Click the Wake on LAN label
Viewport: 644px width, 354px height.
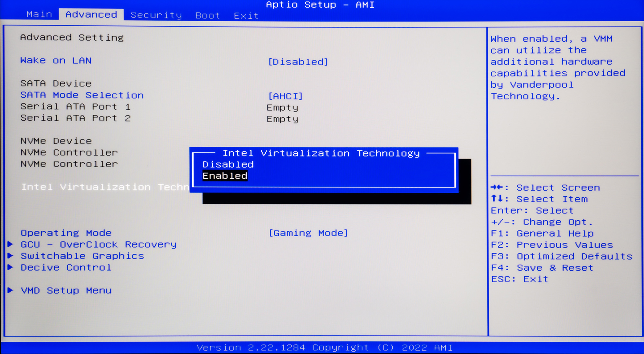56,61
